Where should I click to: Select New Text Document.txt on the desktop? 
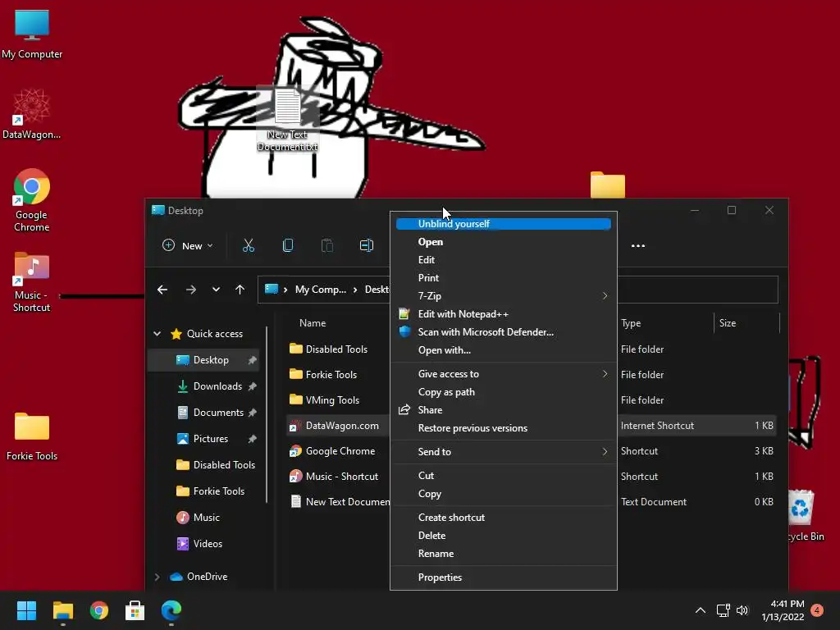(288, 120)
